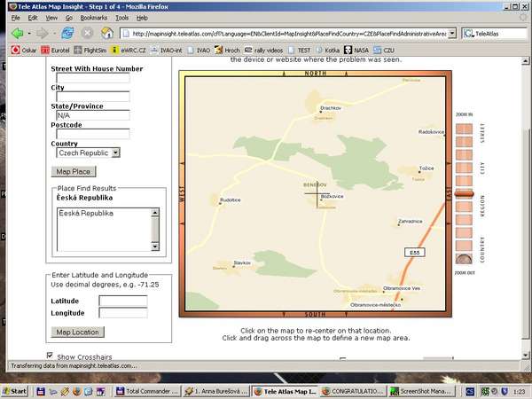Click the Reload page icon
The image size is (532, 399).
[x=67, y=33]
